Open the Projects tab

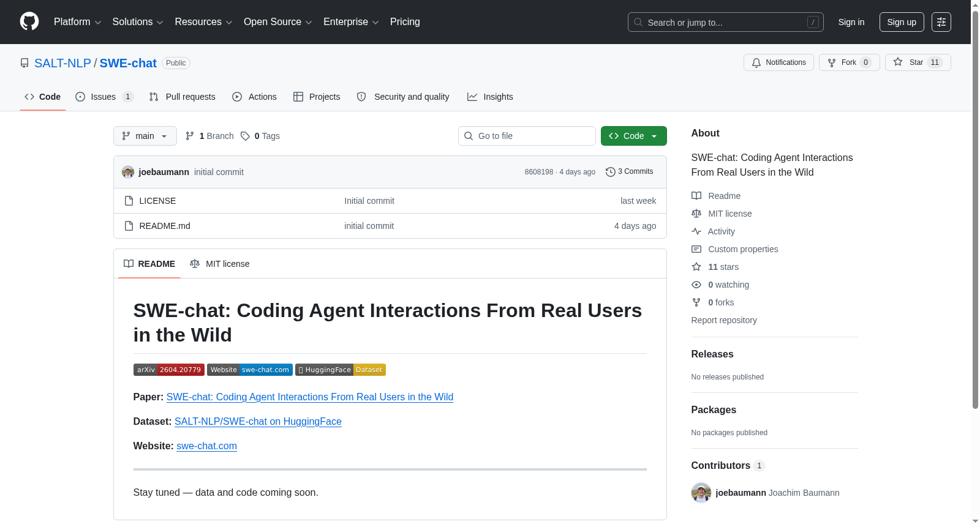pyautogui.click(x=317, y=97)
